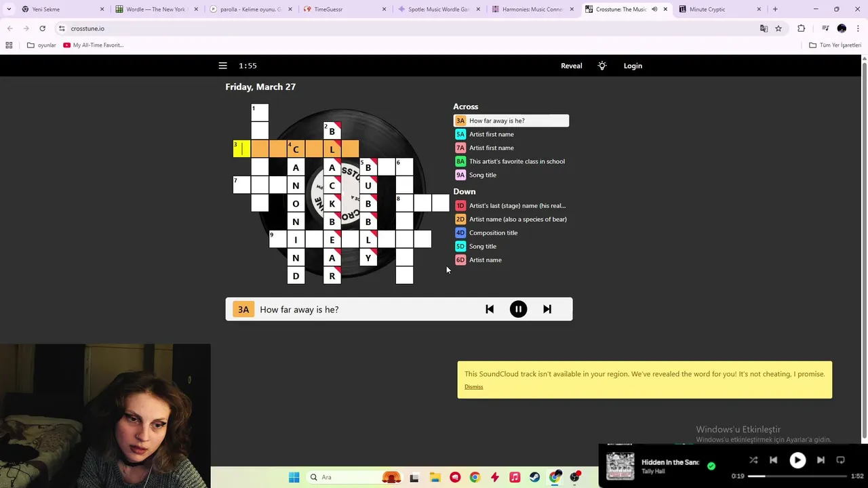The image size is (868, 488).
Task: Open the Login page
Action: (x=633, y=66)
